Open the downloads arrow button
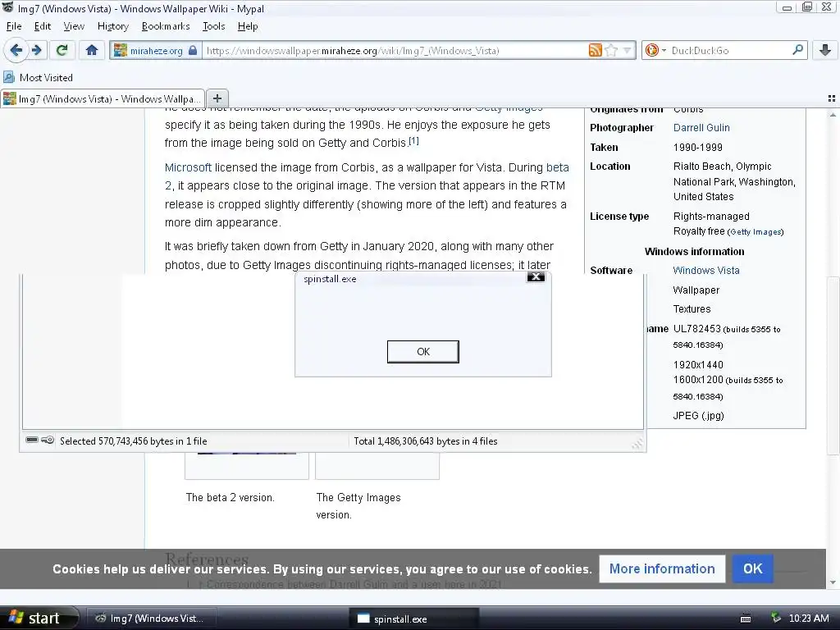The image size is (840, 630). click(x=825, y=50)
